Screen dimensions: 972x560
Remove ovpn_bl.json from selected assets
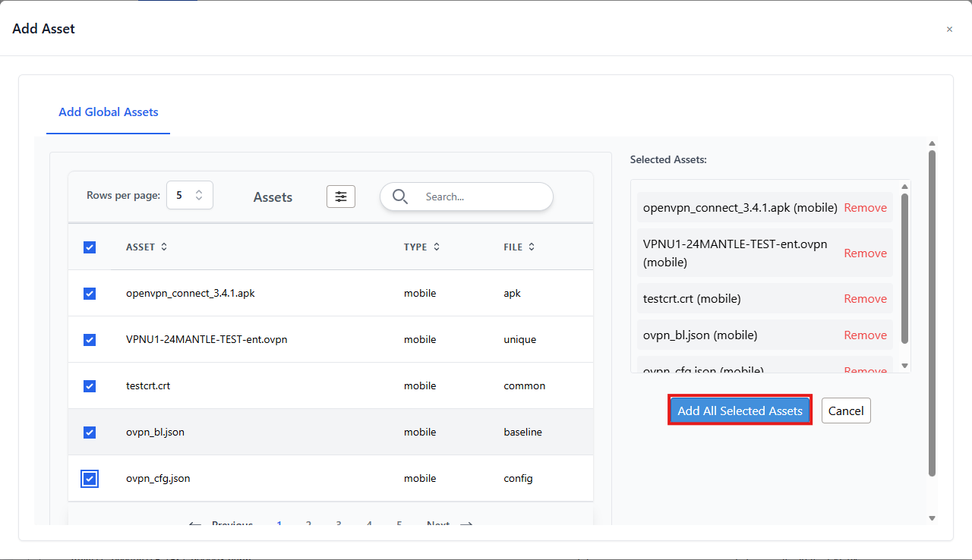click(x=866, y=335)
